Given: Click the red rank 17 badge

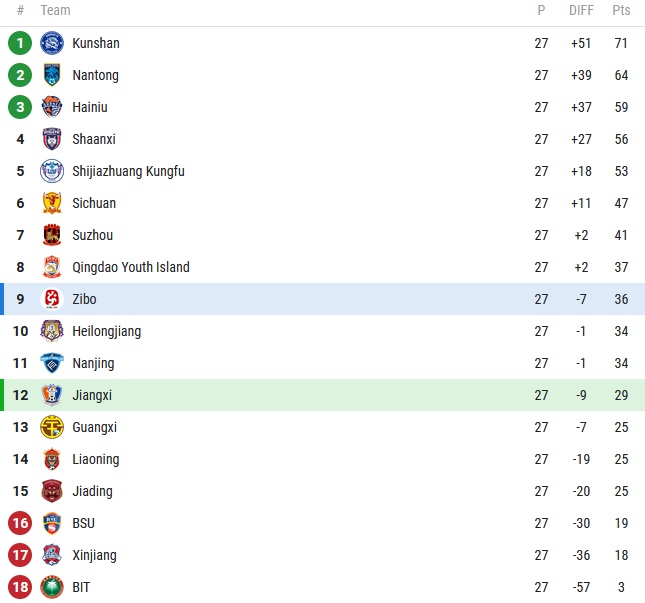Looking at the screenshot, I should click(x=20, y=555).
